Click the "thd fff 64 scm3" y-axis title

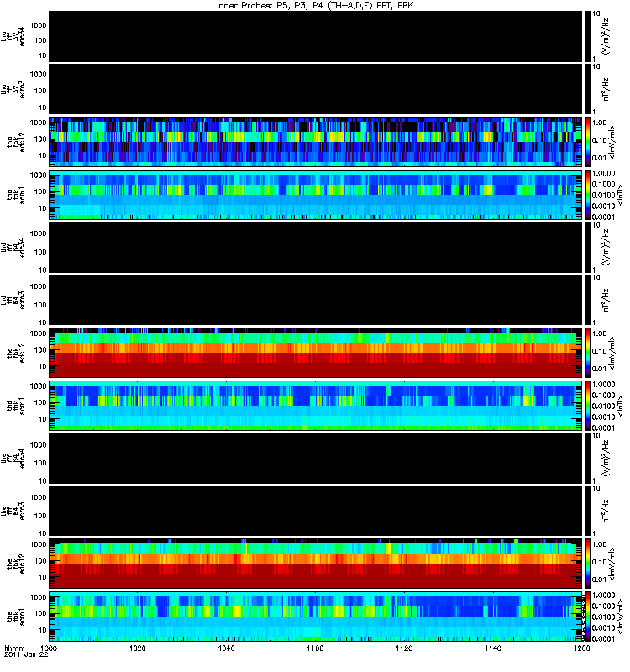click(x=13, y=300)
